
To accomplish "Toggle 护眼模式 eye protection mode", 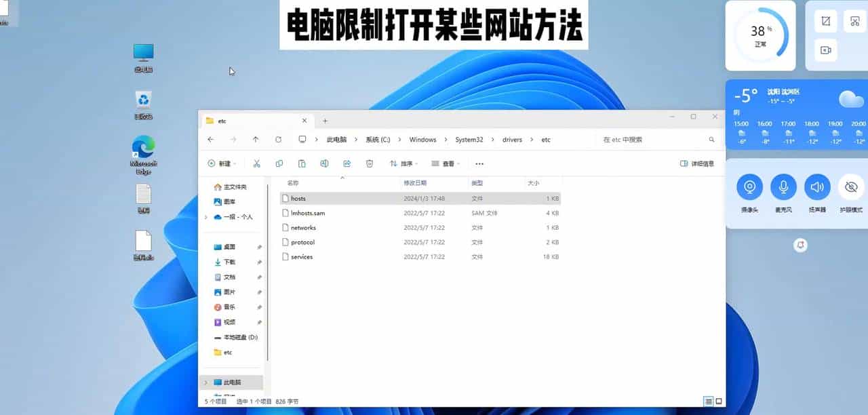I will (x=851, y=189).
